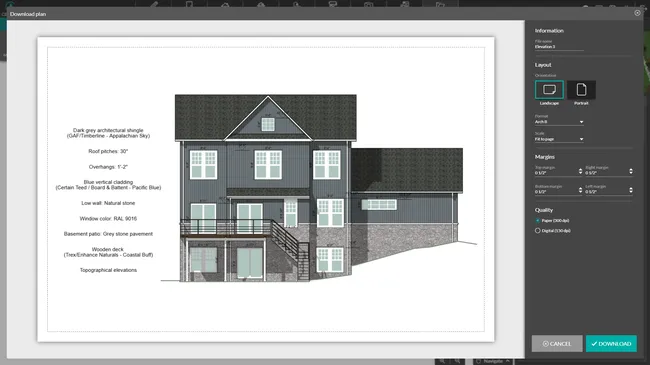Click into the Left margin value field
Viewport: 650px width, 365px height.
[x=606, y=192]
